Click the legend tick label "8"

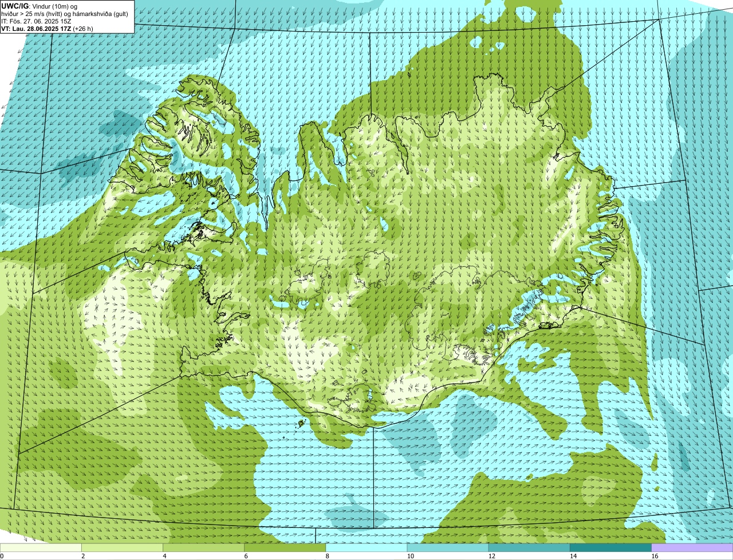tap(328, 556)
